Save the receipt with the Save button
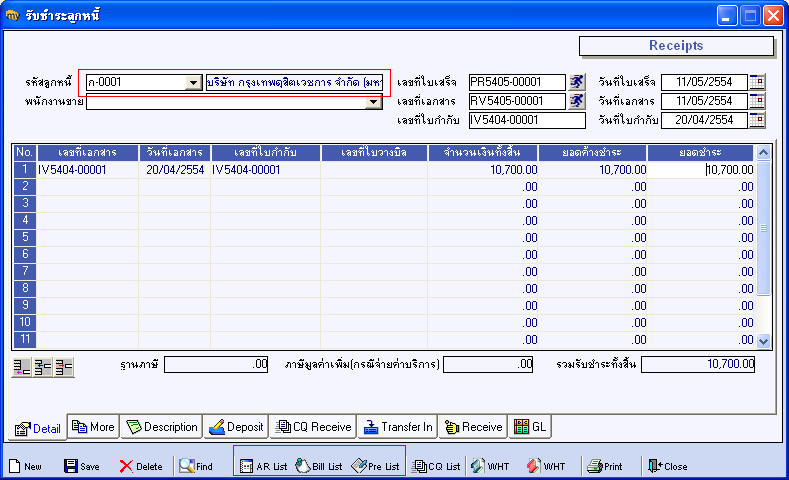Image resolution: width=789 pixels, height=480 pixels. point(82,466)
